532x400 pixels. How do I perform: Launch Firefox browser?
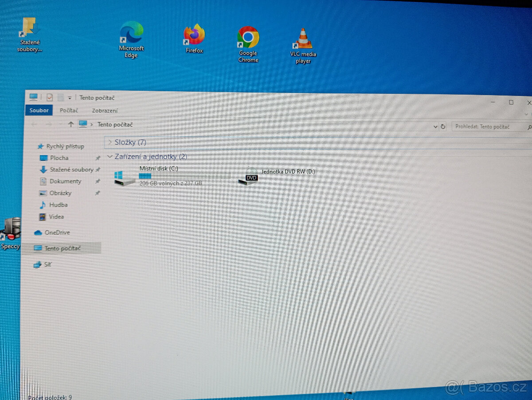click(x=194, y=33)
